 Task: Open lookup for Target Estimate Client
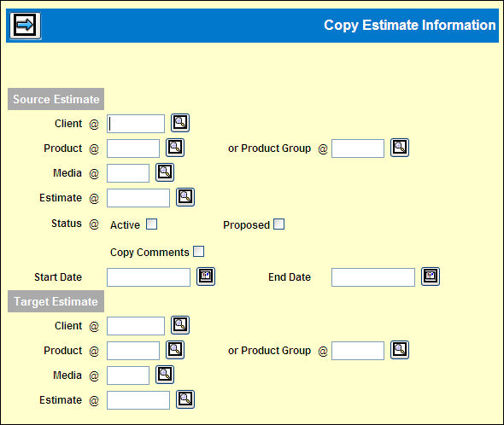pyautogui.click(x=180, y=325)
